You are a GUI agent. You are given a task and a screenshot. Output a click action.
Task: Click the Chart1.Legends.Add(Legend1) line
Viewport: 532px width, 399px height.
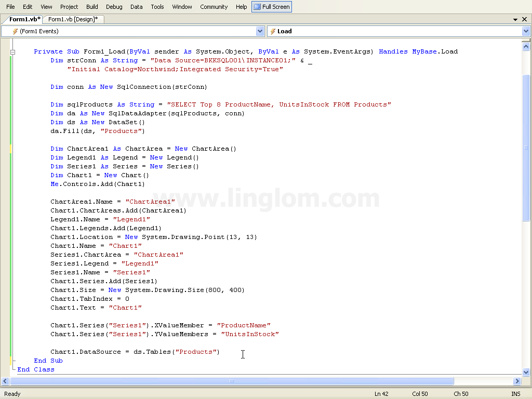106,228
